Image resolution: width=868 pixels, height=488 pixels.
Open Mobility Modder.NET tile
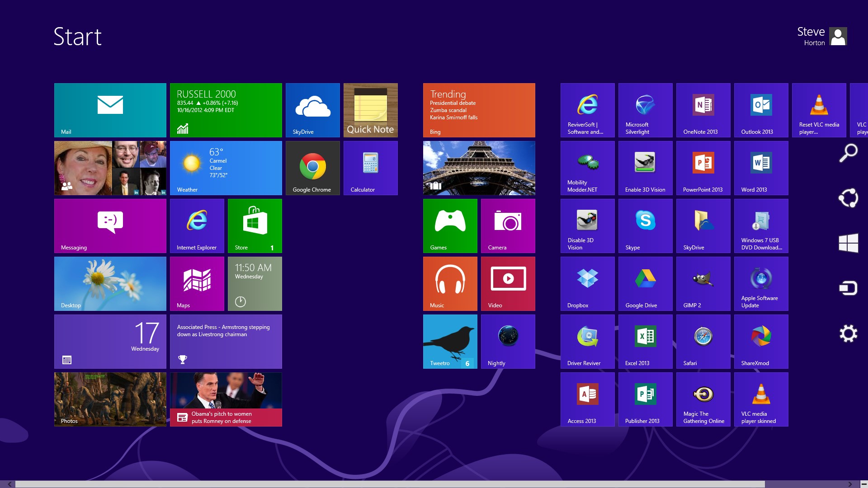pyautogui.click(x=588, y=168)
